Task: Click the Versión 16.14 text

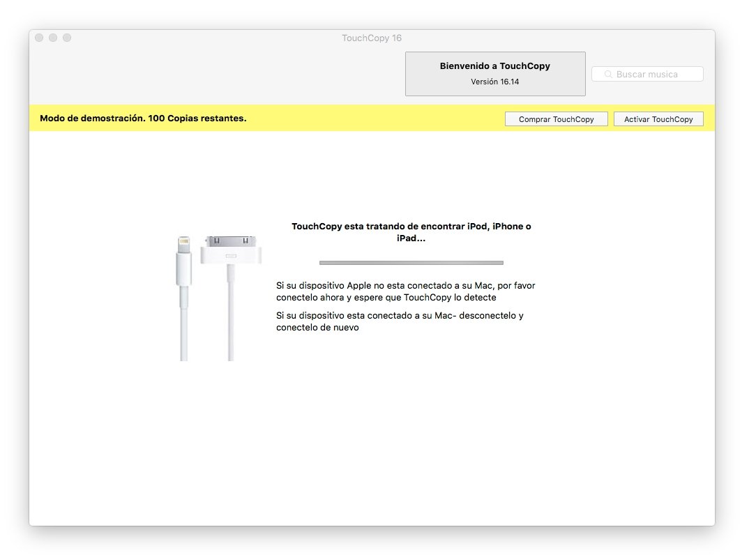Action: pos(495,82)
